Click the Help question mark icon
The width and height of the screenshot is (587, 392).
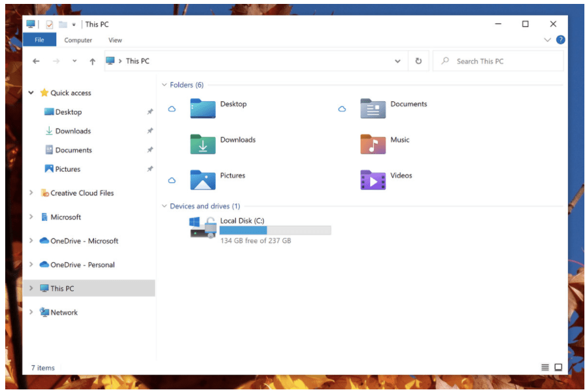coord(560,40)
